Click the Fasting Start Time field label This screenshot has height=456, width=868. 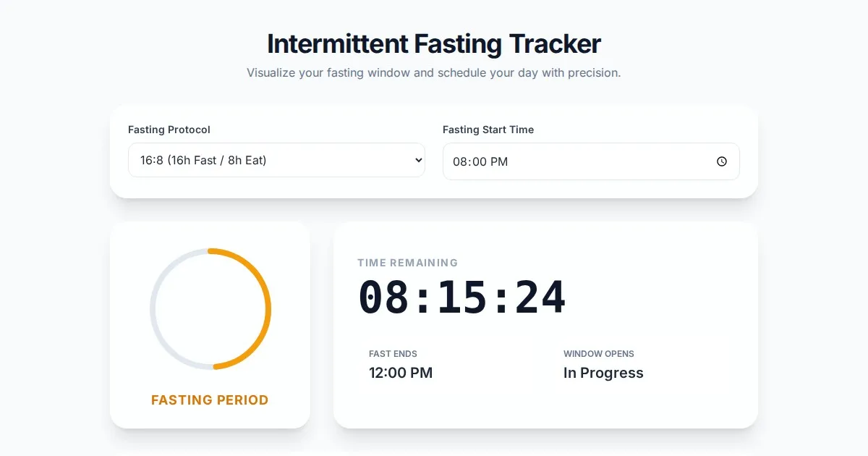488,130
